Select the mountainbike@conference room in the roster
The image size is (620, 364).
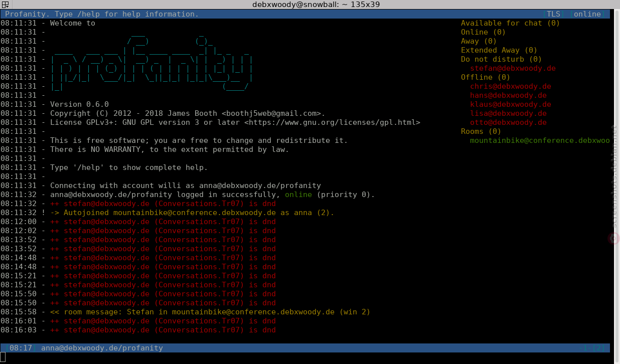pyautogui.click(x=540, y=140)
